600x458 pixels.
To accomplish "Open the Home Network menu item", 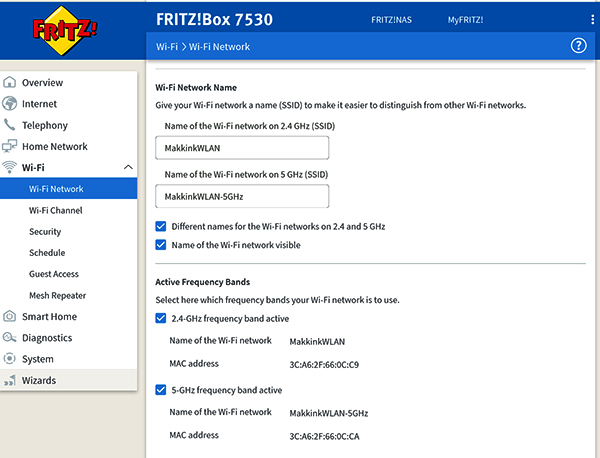I will [x=55, y=147].
